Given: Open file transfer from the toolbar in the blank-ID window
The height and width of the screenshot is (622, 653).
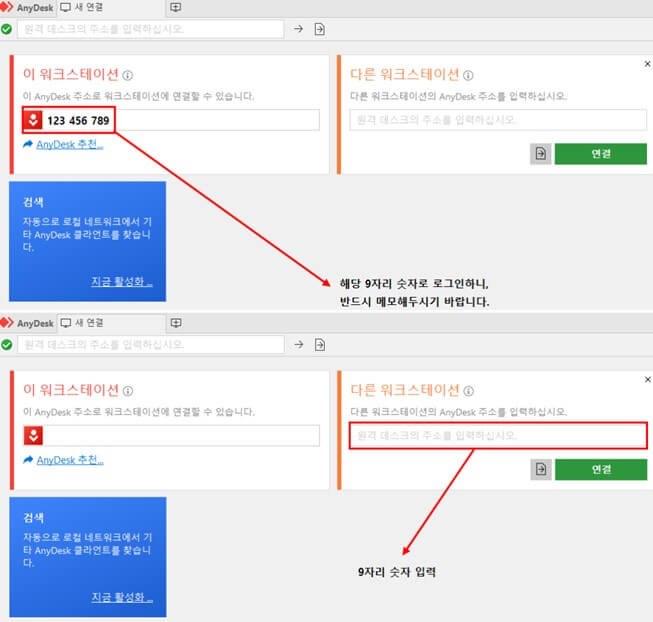Looking at the screenshot, I should click(320, 345).
